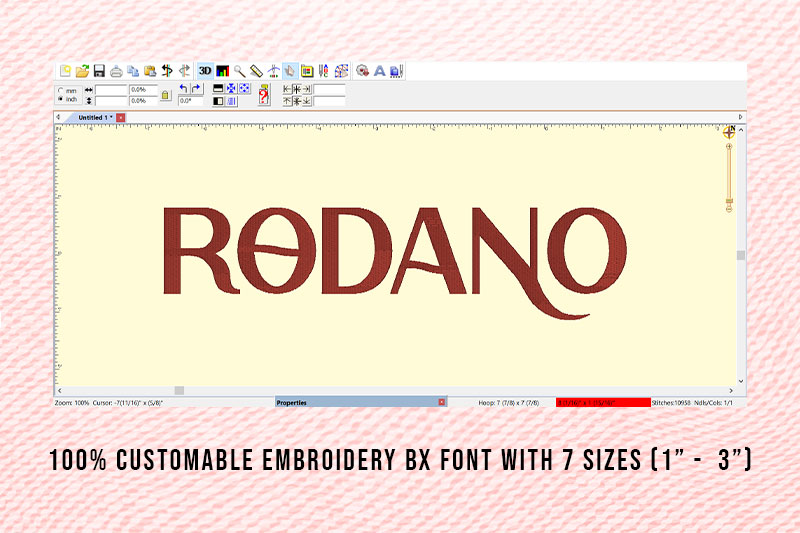Click the red design size status box
The height and width of the screenshot is (533, 800).
pyautogui.click(x=603, y=402)
